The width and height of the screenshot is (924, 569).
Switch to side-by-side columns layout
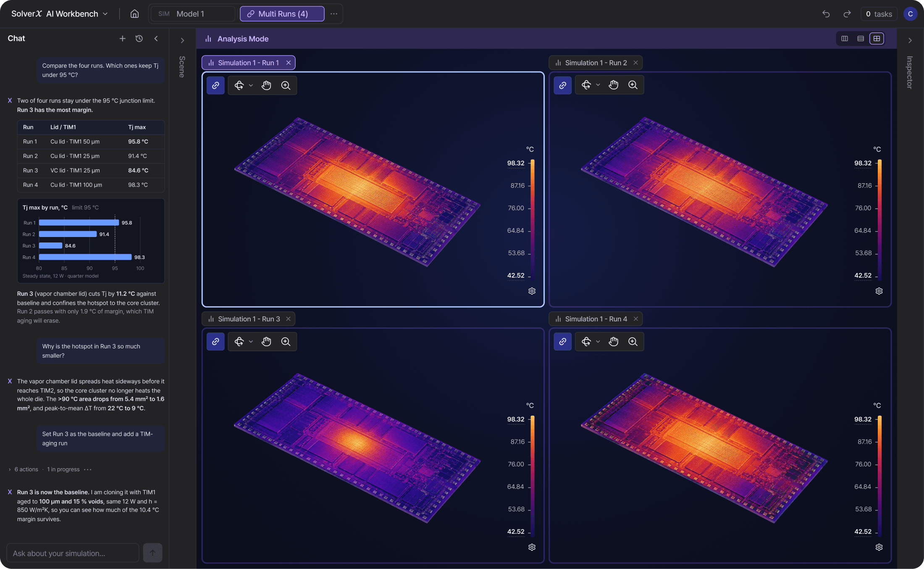pyautogui.click(x=845, y=39)
